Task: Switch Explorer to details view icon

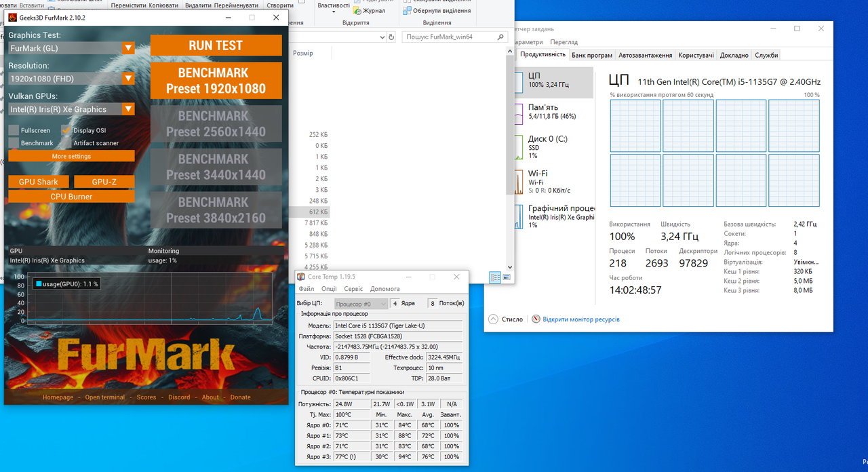Action: point(495,277)
